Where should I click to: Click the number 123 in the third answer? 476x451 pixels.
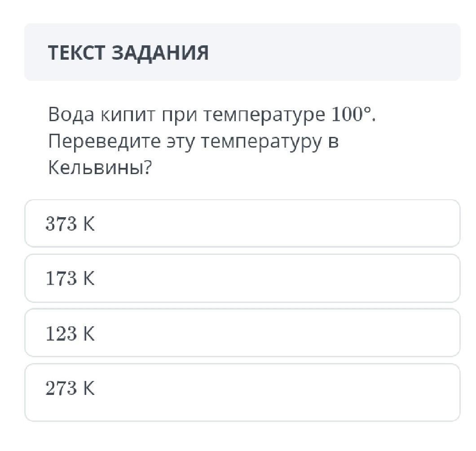(62, 333)
